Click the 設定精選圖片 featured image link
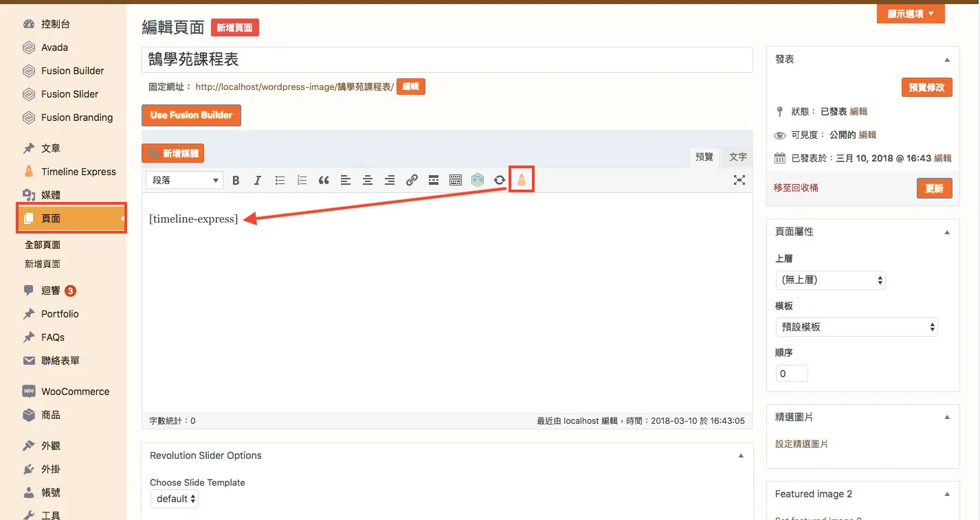Image resolution: width=980 pixels, height=520 pixels. point(801,444)
